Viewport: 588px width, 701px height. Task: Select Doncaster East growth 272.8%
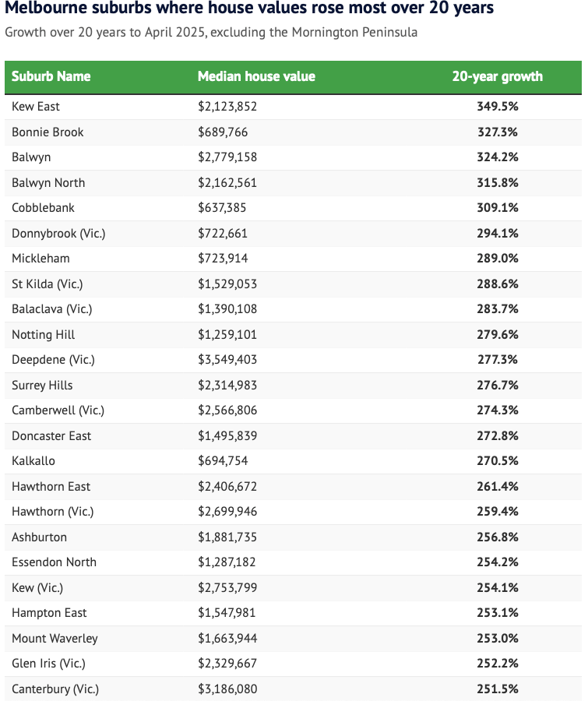(x=497, y=436)
